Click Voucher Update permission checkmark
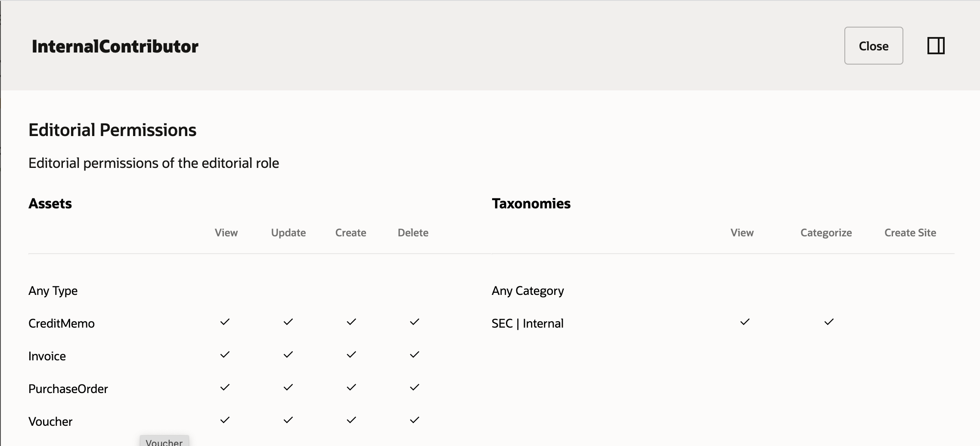This screenshot has width=980, height=446. [x=288, y=420]
